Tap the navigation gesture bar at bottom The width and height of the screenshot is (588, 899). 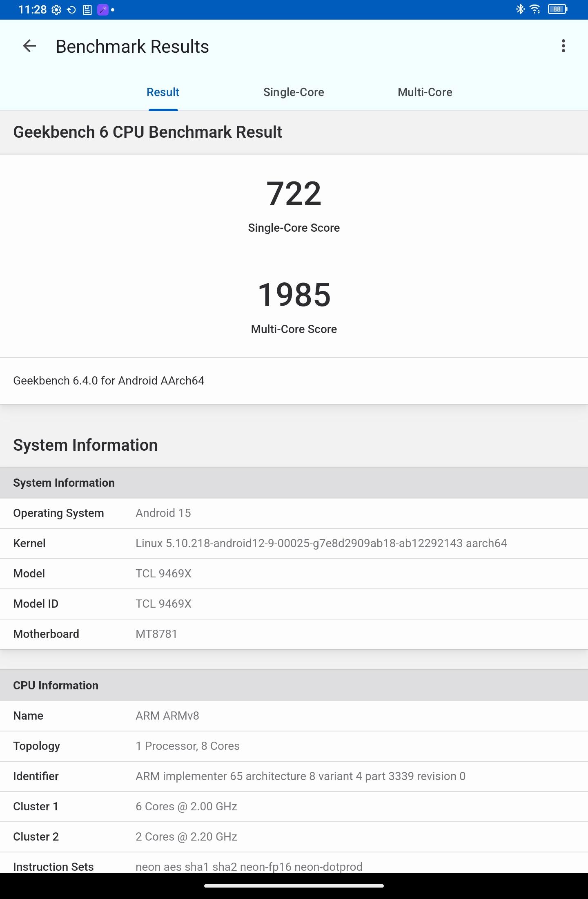pyautogui.click(x=294, y=886)
